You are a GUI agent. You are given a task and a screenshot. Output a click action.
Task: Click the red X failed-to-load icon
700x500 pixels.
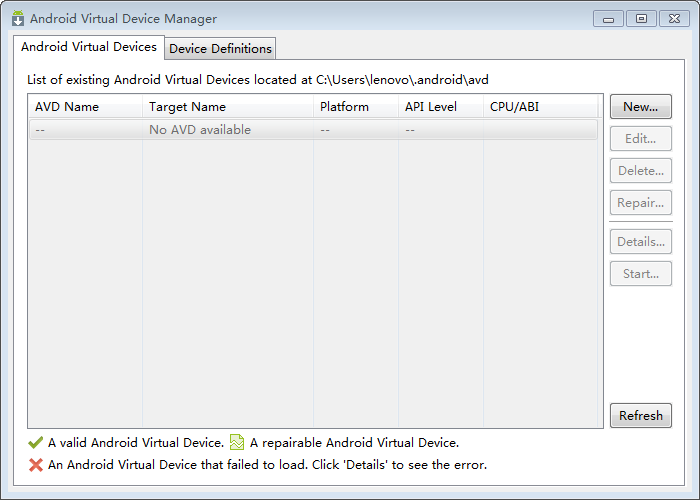pyautogui.click(x=36, y=465)
